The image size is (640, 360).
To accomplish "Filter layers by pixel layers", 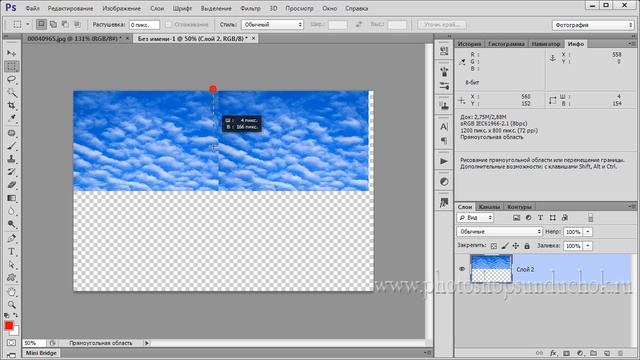I will point(516,218).
